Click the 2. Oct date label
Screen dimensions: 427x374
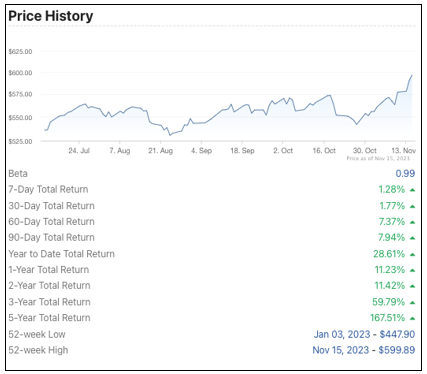click(x=283, y=151)
